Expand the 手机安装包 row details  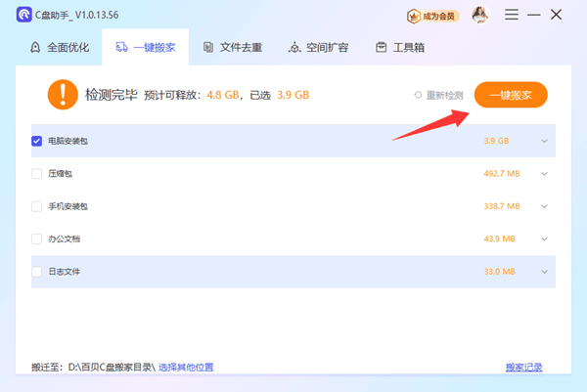544,206
